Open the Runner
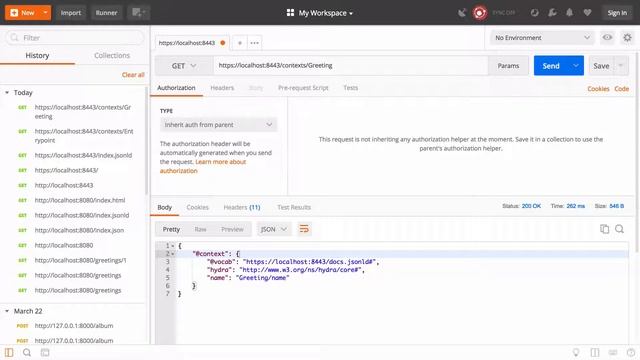 pyautogui.click(x=106, y=13)
